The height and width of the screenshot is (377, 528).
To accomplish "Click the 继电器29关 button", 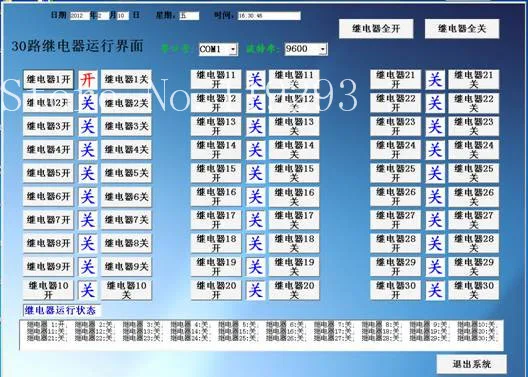I will tap(473, 267).
